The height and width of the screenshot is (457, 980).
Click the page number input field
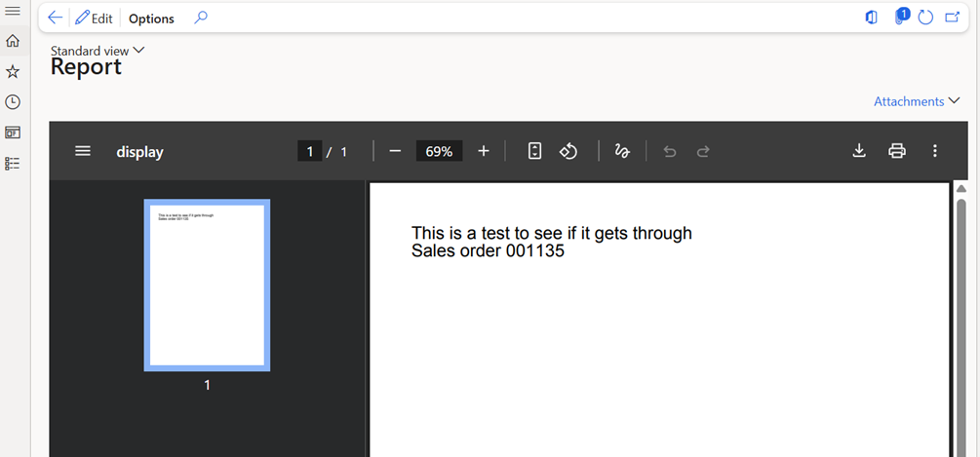309,151
